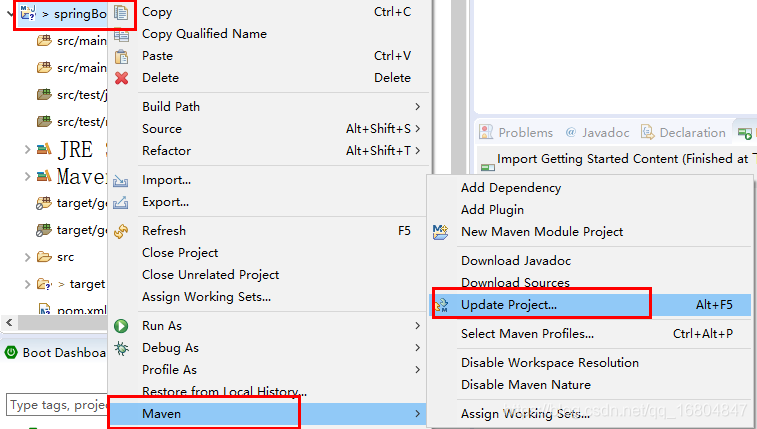Click the Export icon

[121, 202]
